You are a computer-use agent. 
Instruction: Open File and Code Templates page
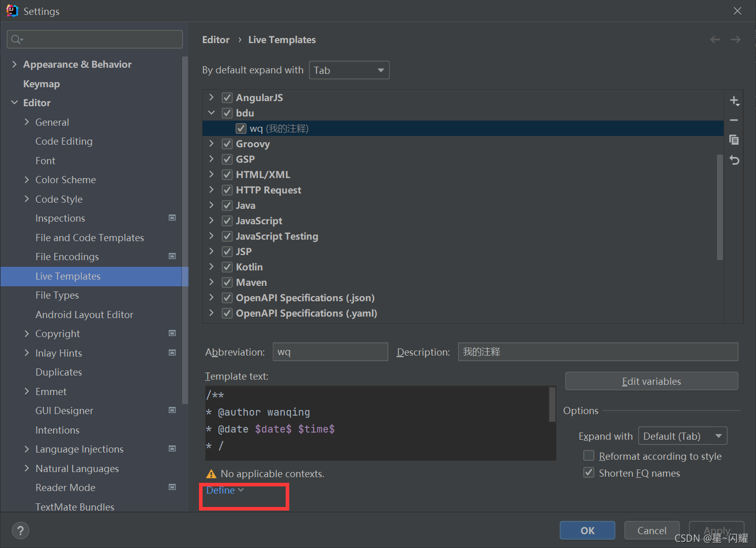90,238
